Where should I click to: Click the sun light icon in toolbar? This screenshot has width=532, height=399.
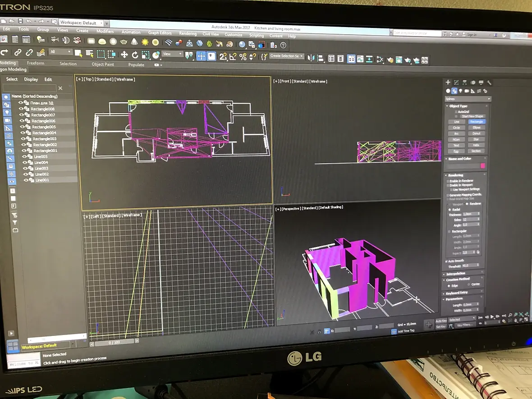click(145, 42)
